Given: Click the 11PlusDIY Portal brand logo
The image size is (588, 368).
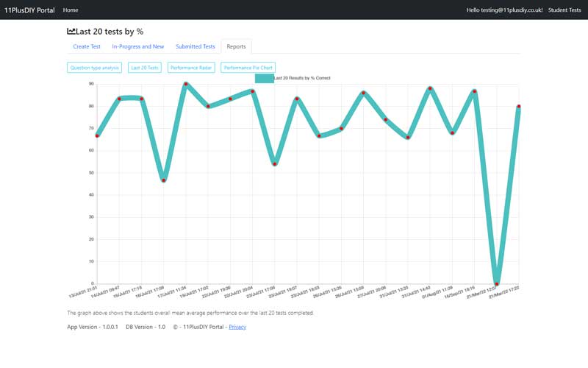Looking at the screenshot, I should point(29,10).
